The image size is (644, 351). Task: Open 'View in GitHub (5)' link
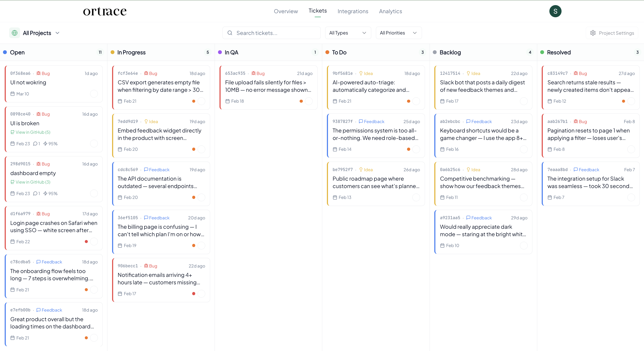pyautogui.click(x=33, y=132)
